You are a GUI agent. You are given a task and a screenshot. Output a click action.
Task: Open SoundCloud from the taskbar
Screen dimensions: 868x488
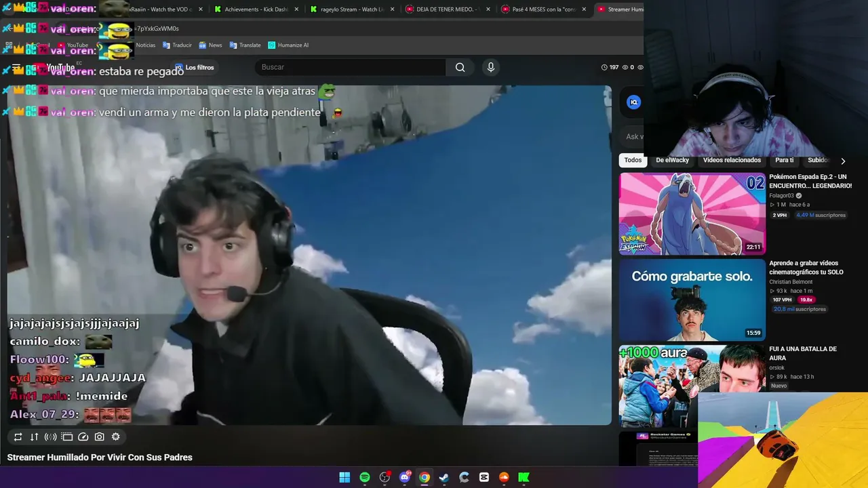(x=504, y=477)
